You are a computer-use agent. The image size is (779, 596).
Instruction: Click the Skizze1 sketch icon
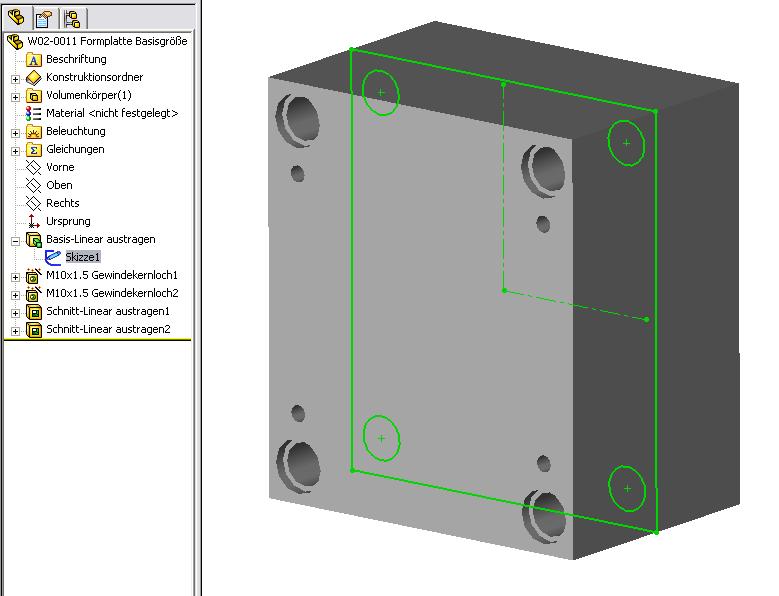tap(53, 258)
